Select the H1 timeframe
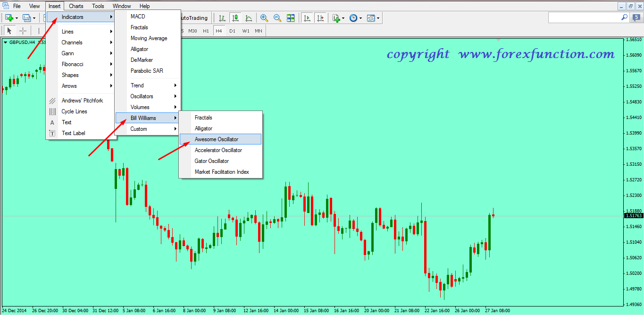 206,31
